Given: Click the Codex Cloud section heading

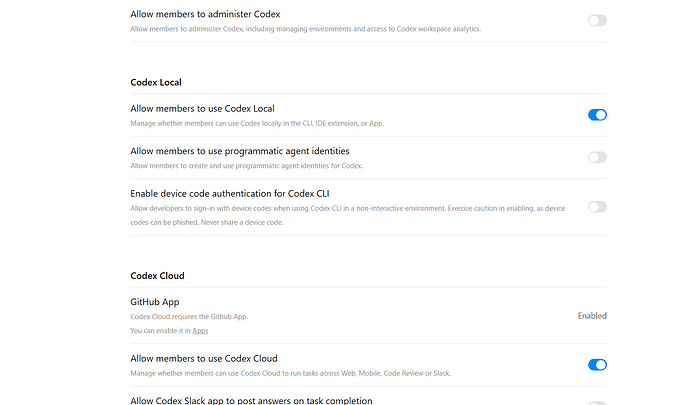Looking at the screenshot, I should pyautogui.click(x=157, y=276).
